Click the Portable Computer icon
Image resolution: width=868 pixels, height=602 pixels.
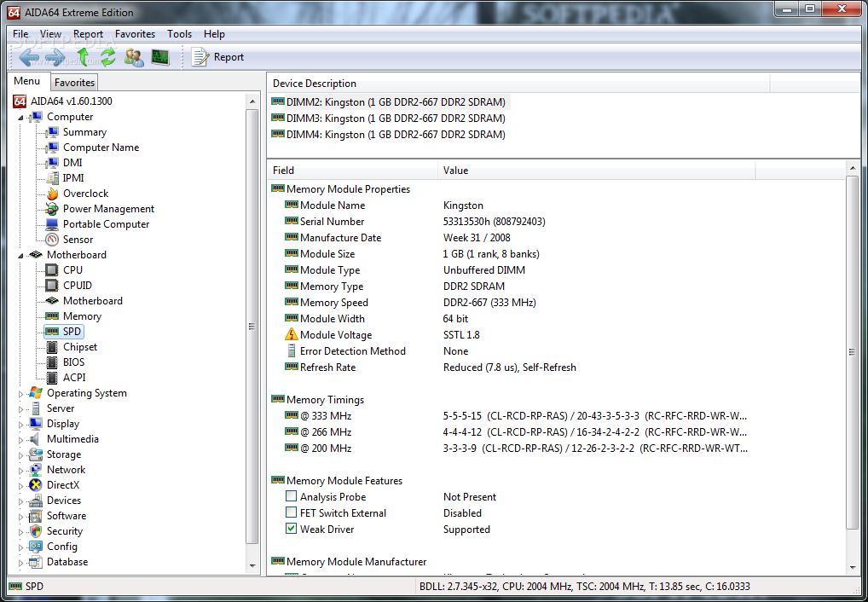pos(52,224)
